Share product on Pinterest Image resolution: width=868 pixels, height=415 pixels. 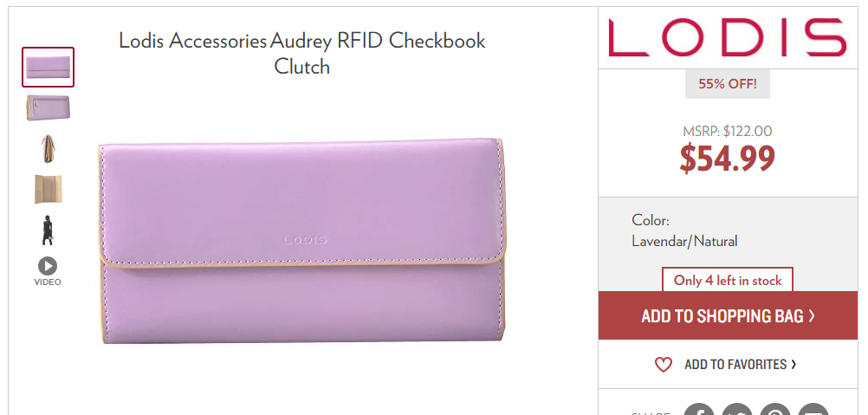775,410
